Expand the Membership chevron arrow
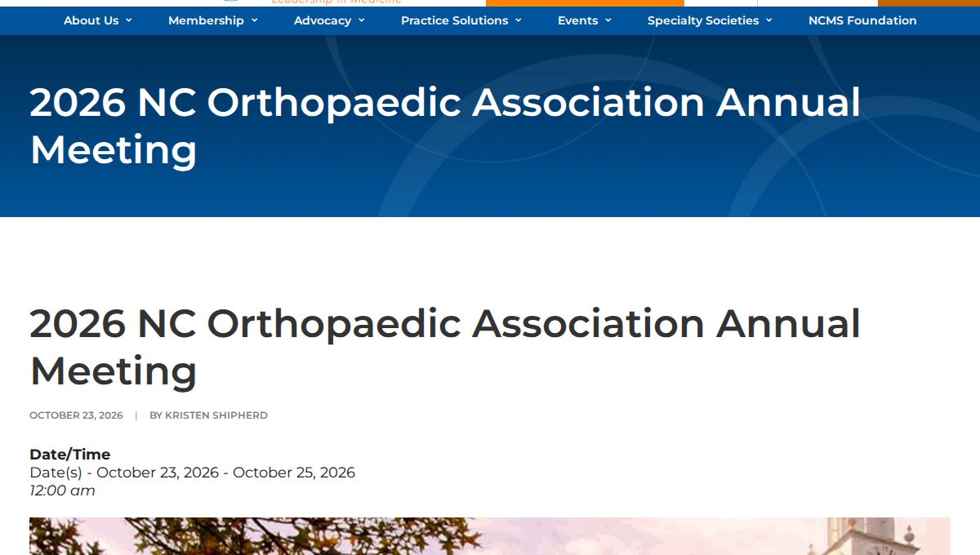The width and height of the screenshot is (980, 555). tap(254, 20)
